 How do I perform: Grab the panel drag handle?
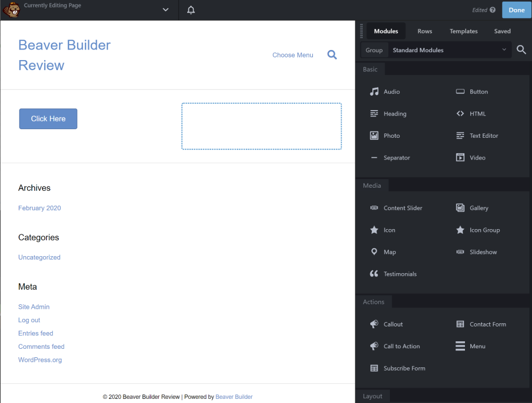tap(361, 31)
